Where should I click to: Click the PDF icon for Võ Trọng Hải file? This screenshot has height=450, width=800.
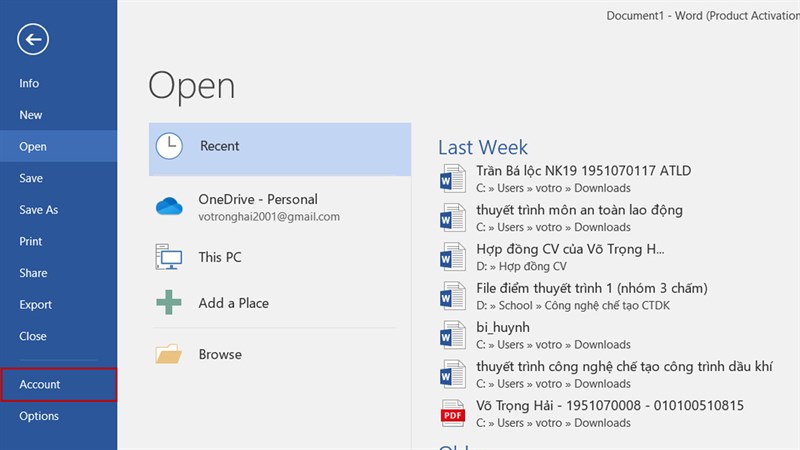tap(453, 414)
